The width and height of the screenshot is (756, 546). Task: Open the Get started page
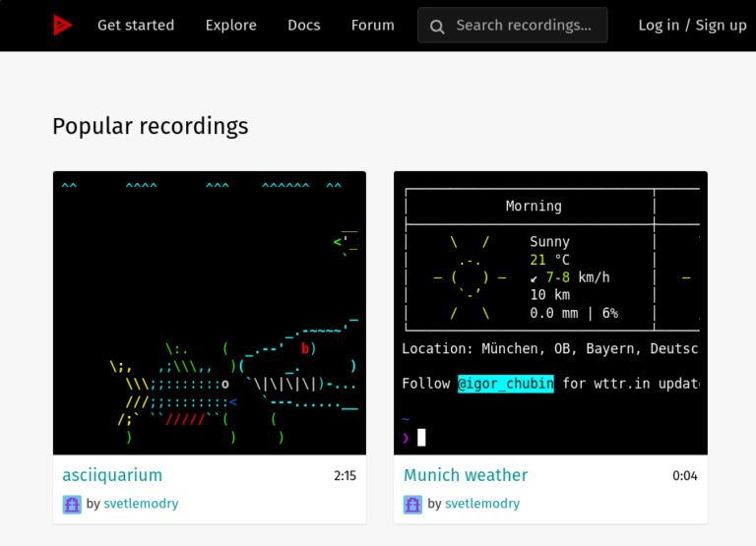pyautogui.click(x=136, y=25)
